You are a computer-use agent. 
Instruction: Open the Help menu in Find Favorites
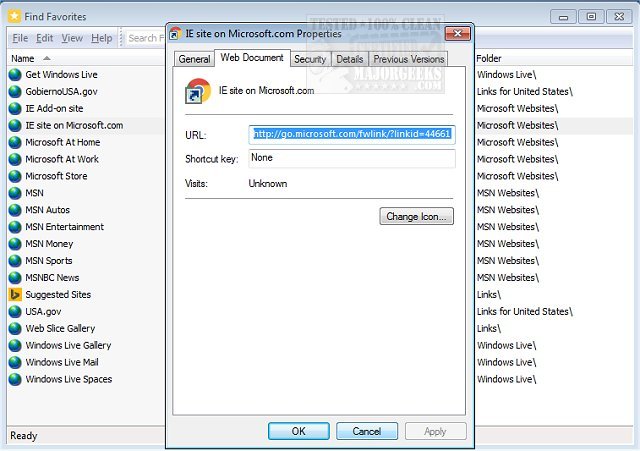pyautogui.click(x=102, y=38)
